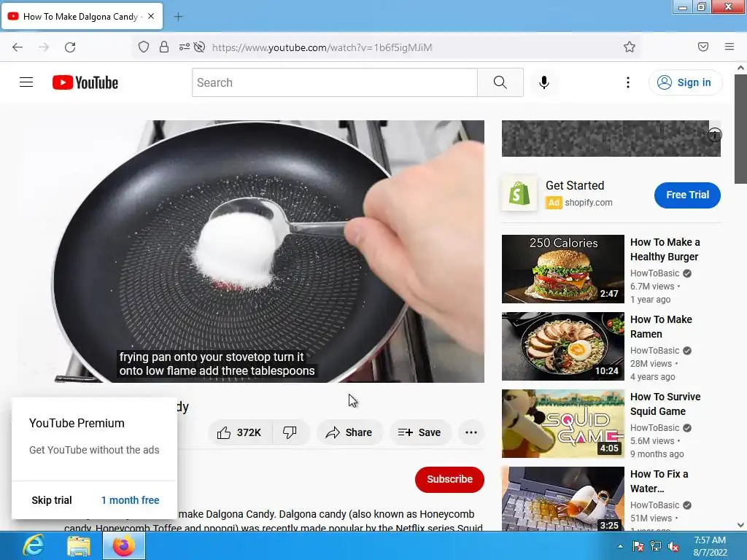Show hidden tray icons arrow

coord(620,546)
